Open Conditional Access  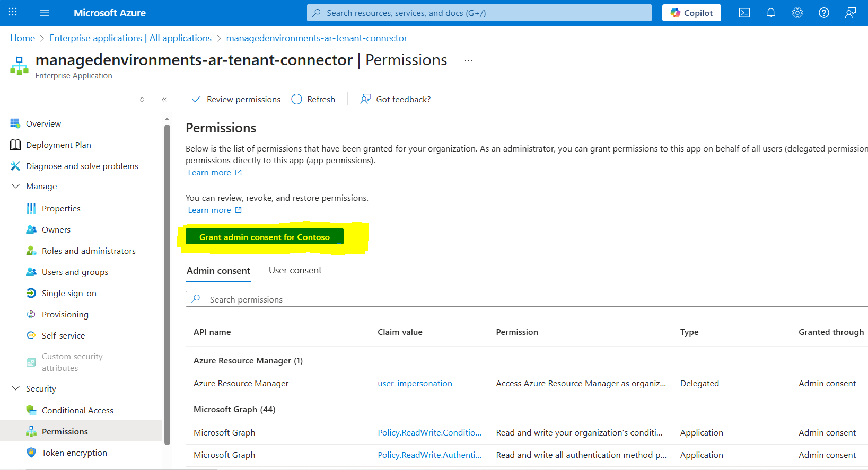pyautogui.click(x=77, y=410)
